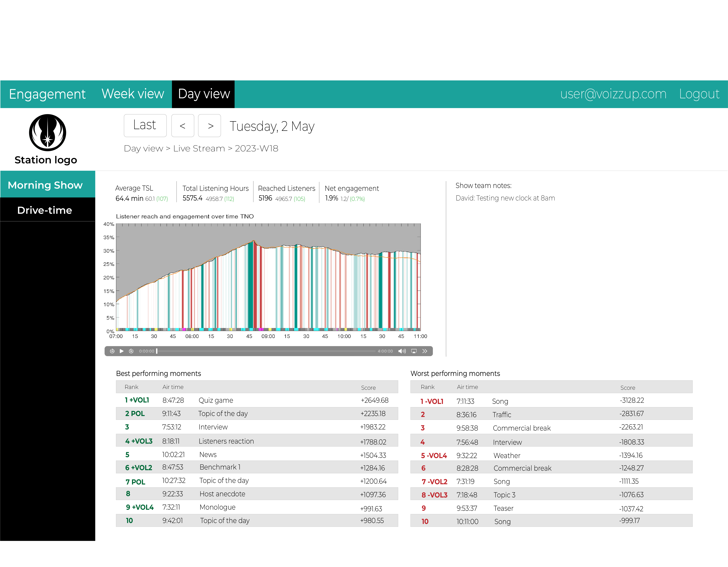
Task: Play the audio stream
Action: [x=122, y=351]
